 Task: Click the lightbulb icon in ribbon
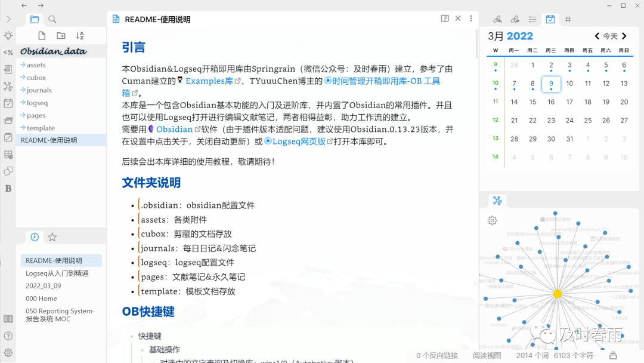point(8,36)
